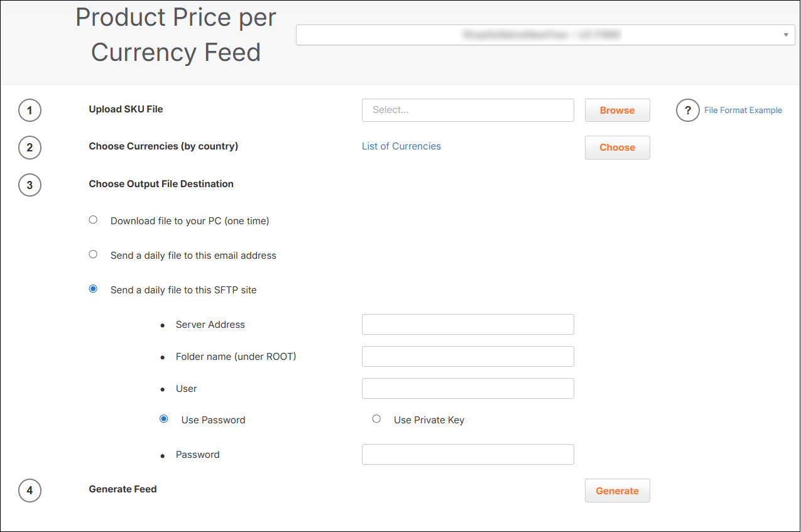Click the Server Address input field
Image resolution: width=801 pixels, height=532 pixels.
tap(467, 325)
